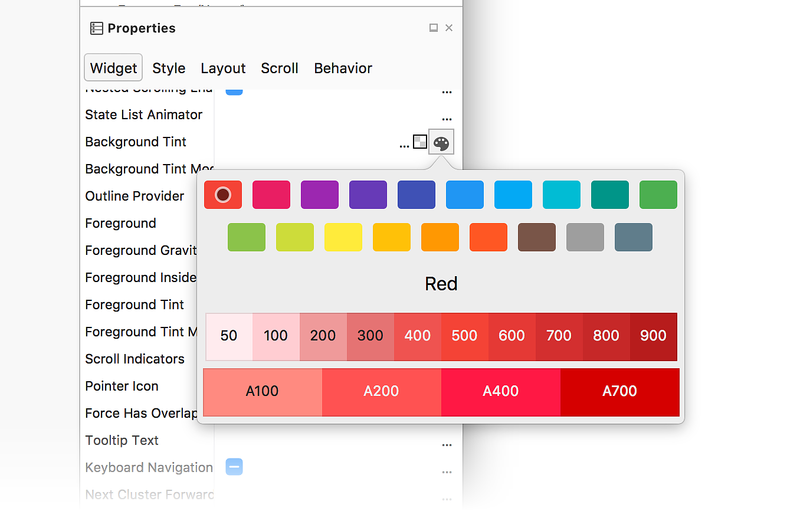Image resolution: width=800 pixels, height=511 pixels.
Task: Toggle the Nested Scrolling Enabled checkbox
Action: click(x=234, y=91)
